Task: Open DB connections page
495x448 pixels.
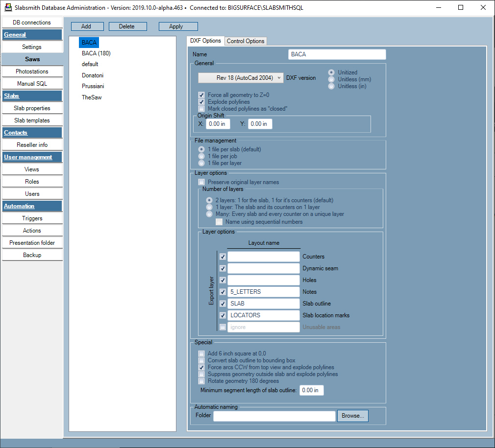Action: point(31,23)
